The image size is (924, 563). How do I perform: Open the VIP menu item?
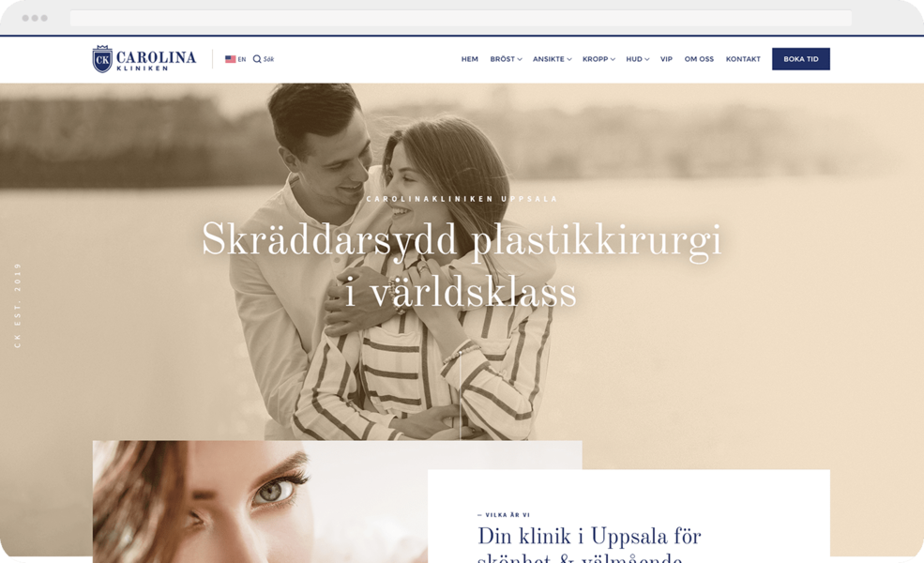(x=666, y=59)
